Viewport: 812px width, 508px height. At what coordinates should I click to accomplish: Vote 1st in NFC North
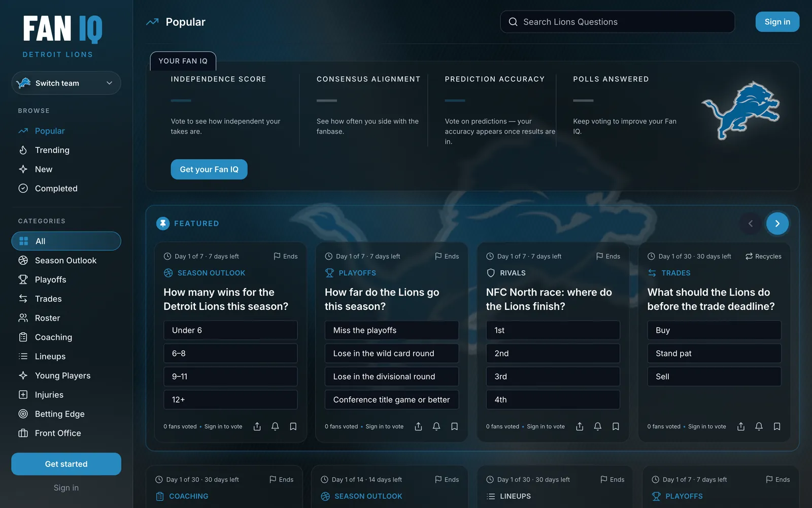coord(553,330)
